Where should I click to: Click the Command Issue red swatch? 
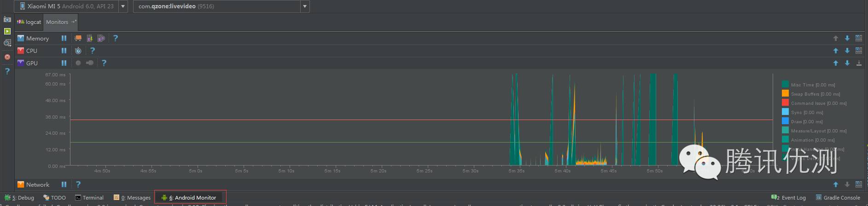click(x=785, y=103)
